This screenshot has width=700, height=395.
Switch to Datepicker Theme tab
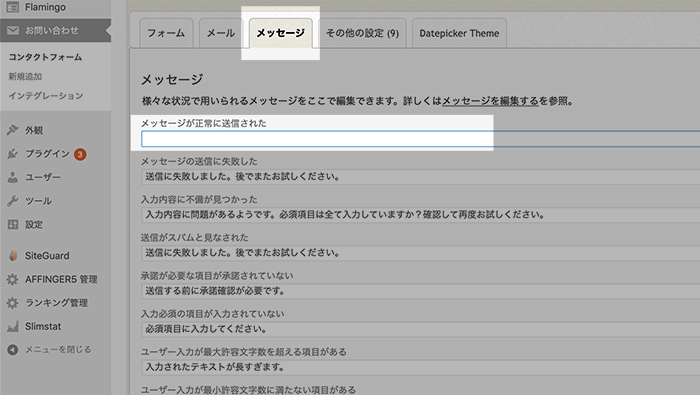click(459, 33)
